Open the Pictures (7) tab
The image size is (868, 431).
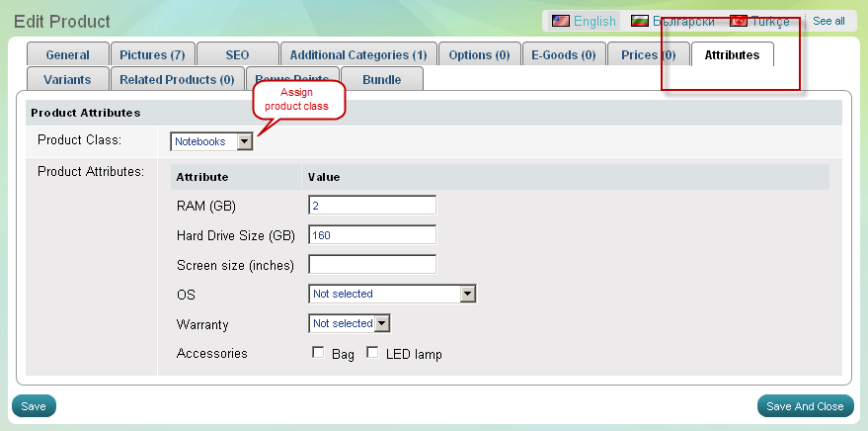(x=152, y=55)
